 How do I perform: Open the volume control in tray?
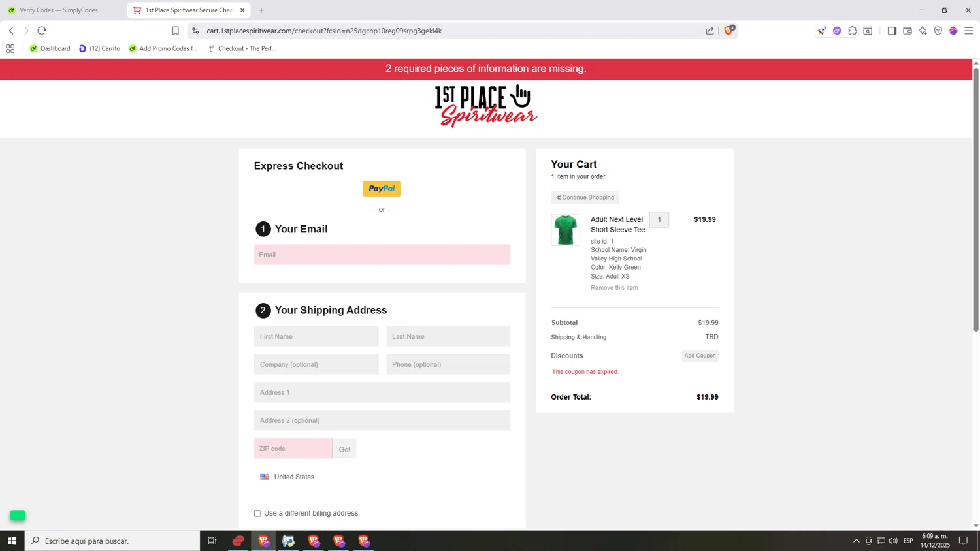pos(893,541)
